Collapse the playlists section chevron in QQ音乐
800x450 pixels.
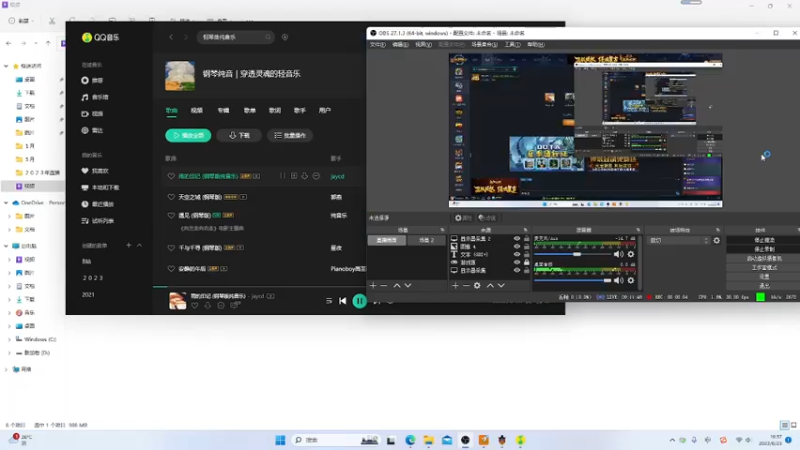point(139,245)
